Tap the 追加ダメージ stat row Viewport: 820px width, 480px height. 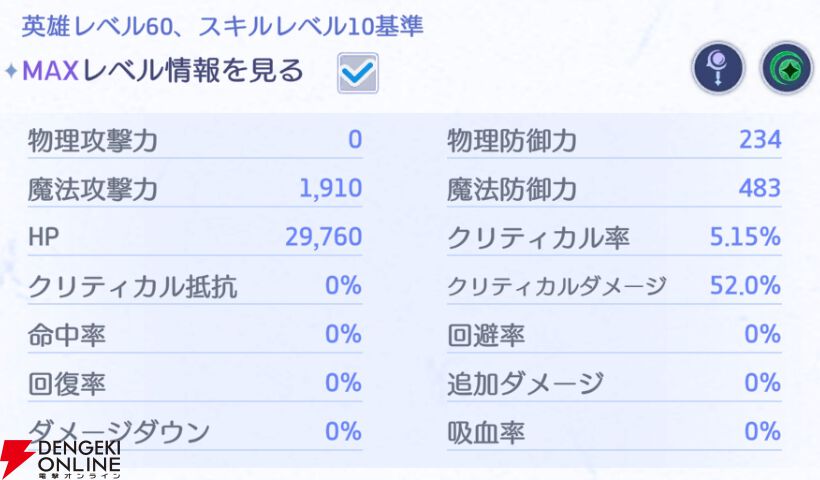click(614, 383)
